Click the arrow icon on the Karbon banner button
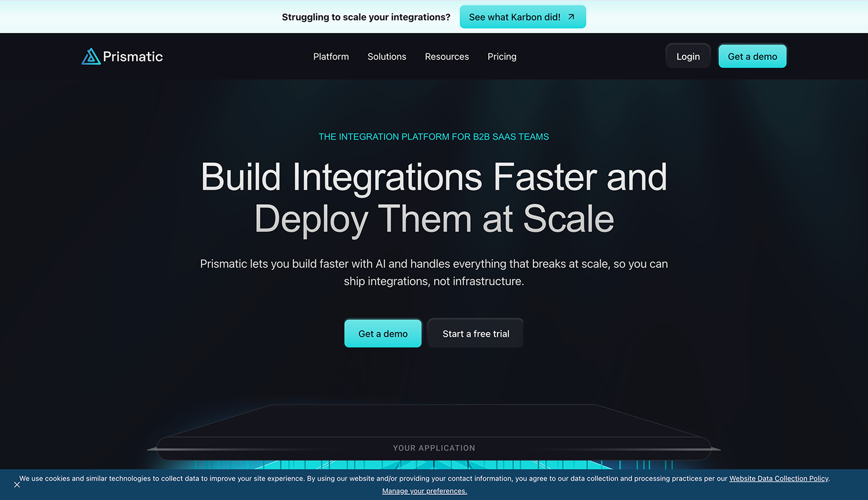Image resolution: width=868 pixels, height=500 pixels. point(571,17)
